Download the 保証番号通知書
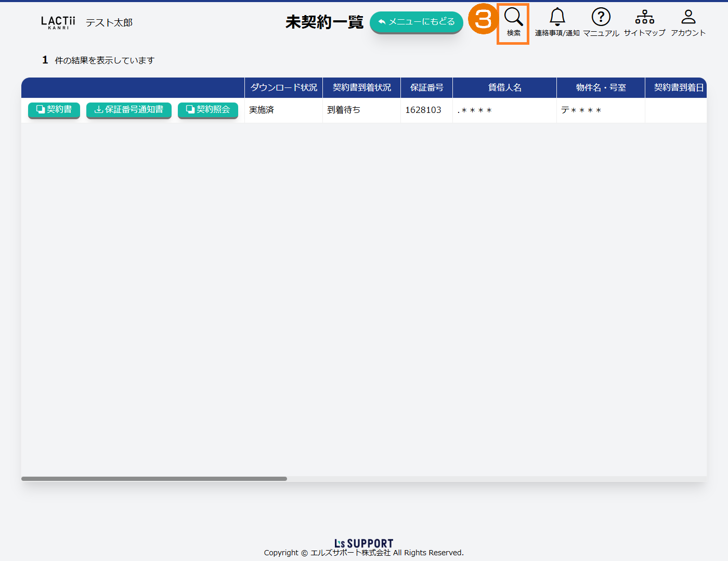The height and width of the screenshot is (561, 728). point(128,110)
